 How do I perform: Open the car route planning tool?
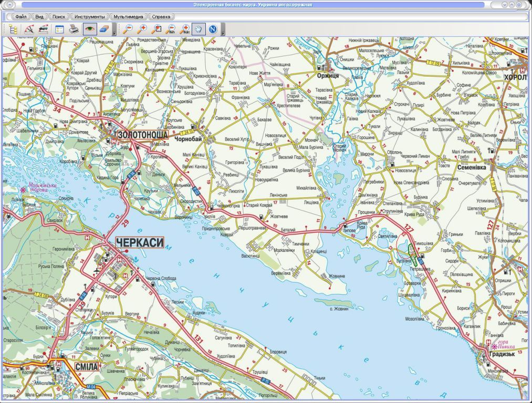43,29
